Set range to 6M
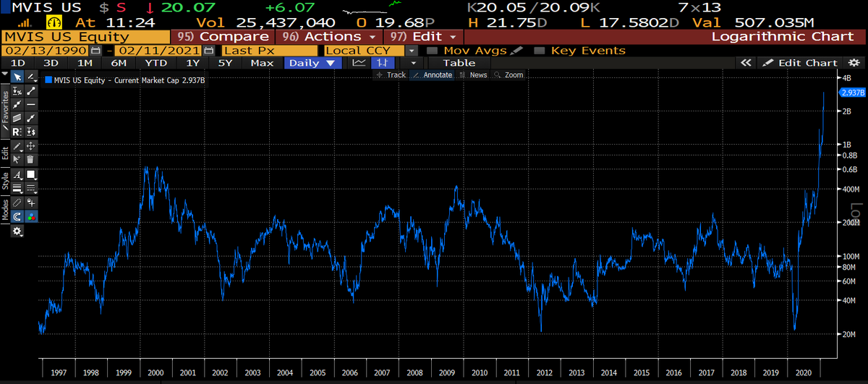 coord(119,63)
